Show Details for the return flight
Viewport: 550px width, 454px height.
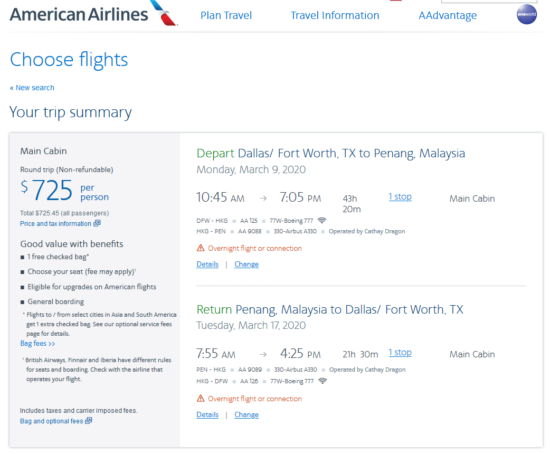(207, 415)
